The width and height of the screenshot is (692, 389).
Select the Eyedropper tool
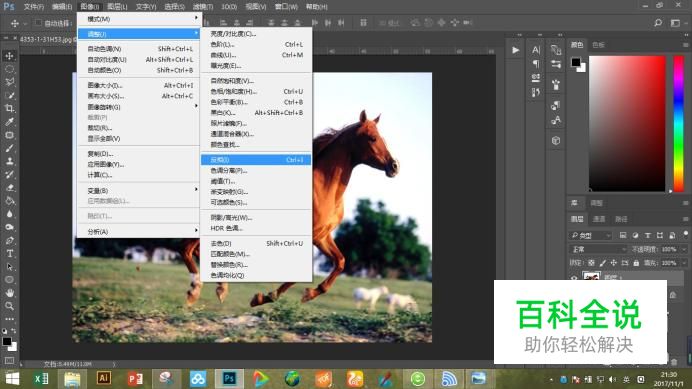tap(9, 122)
